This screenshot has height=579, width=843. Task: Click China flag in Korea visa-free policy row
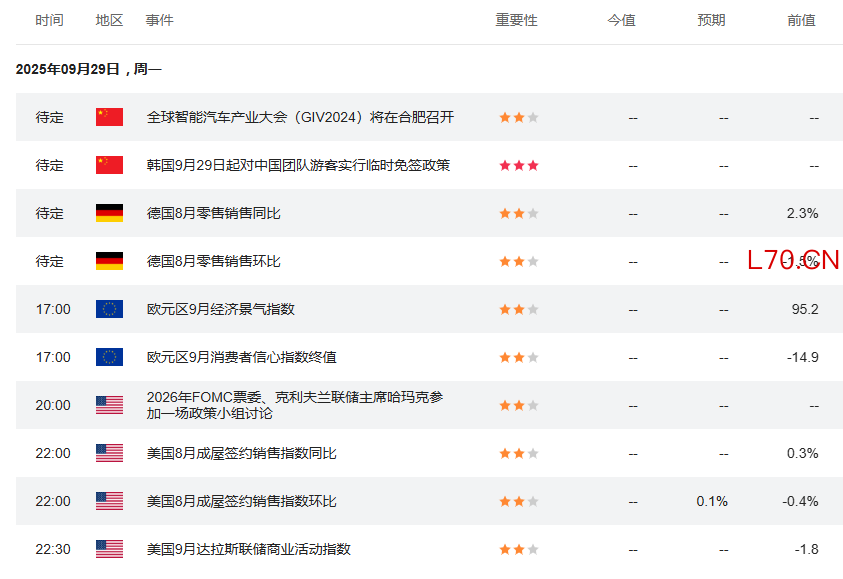(109, 165)
